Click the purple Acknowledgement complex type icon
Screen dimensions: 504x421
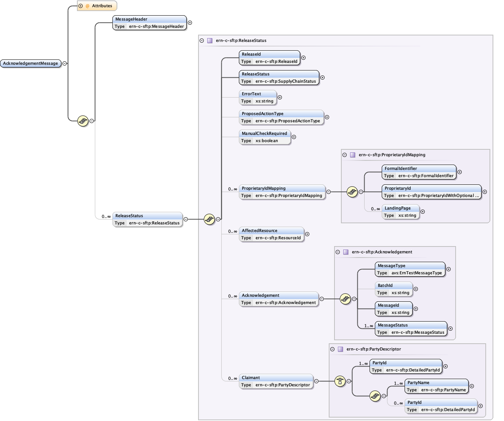pyautogui.click(x=346, y=252)
